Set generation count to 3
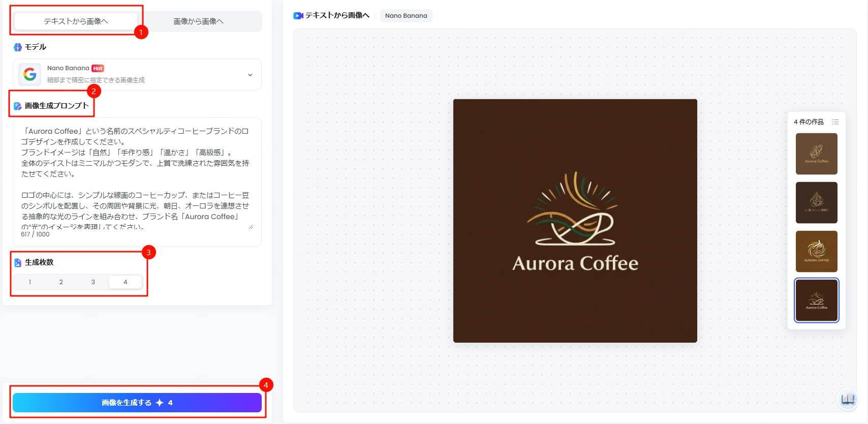 click(93, 282)
